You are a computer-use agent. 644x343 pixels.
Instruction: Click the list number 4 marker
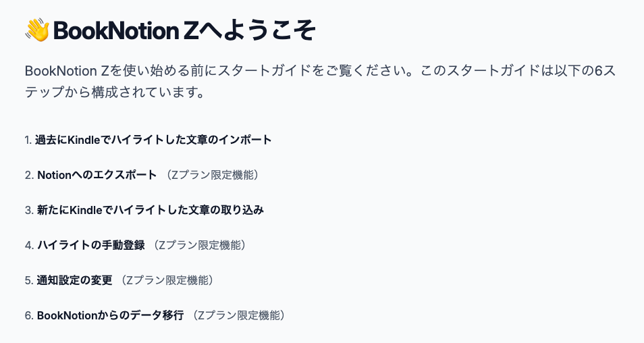(x=29, y=245)
